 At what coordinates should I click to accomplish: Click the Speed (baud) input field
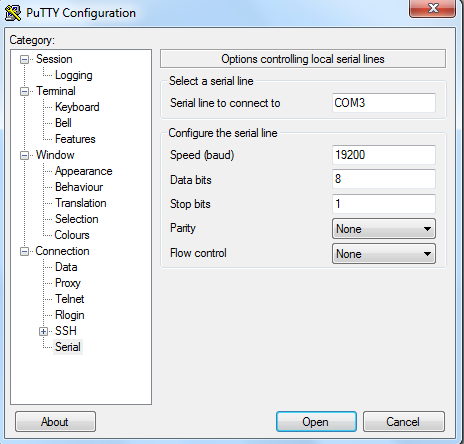[384, 155]
